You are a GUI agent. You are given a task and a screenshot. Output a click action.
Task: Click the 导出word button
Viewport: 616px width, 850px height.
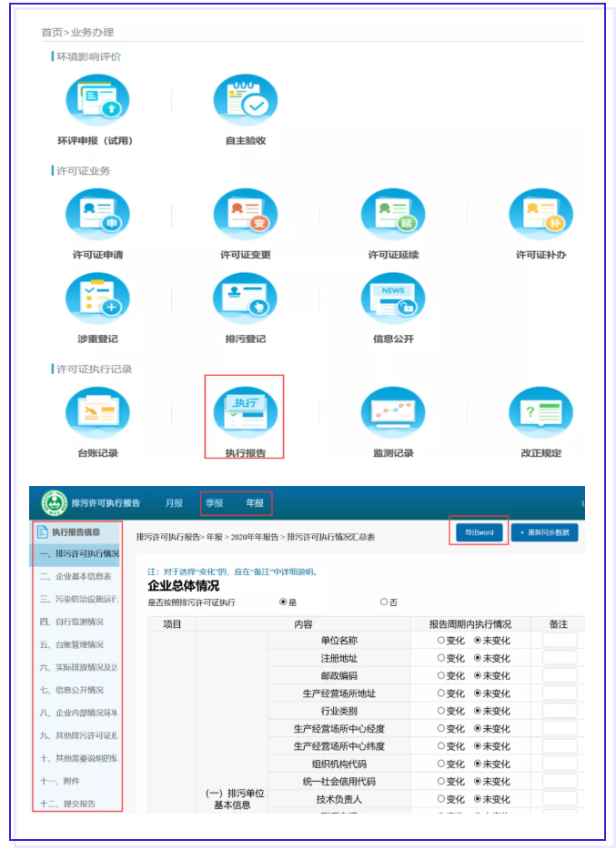(x=479, y=532)
